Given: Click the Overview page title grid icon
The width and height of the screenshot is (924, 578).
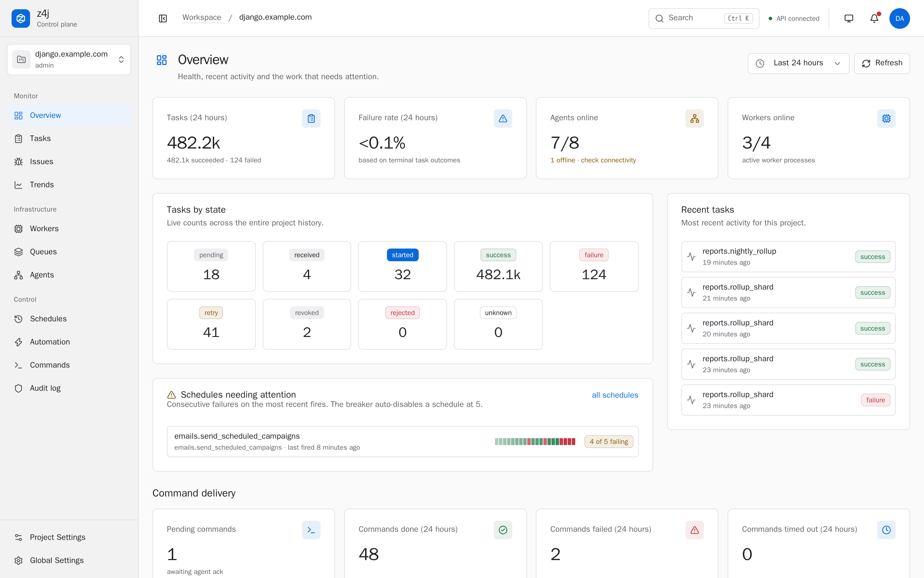Looking at the screenshot, I should (161, 60).
